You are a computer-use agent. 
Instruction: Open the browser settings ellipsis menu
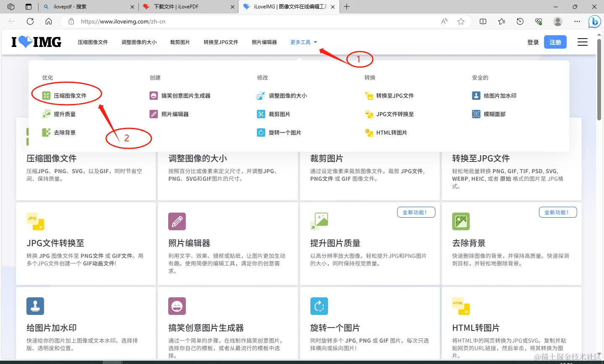pyautogui.click(x=577, y=21)
